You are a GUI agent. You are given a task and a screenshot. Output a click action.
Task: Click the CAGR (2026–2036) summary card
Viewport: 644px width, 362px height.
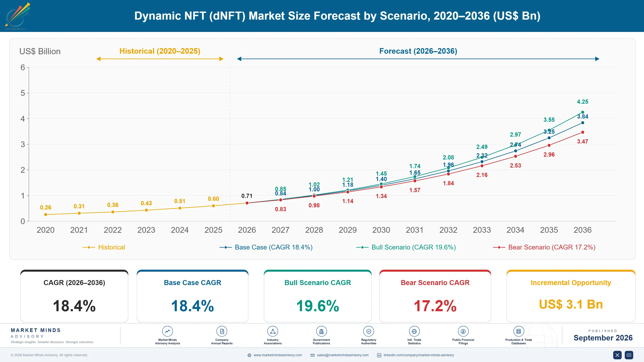coord(74,296)
